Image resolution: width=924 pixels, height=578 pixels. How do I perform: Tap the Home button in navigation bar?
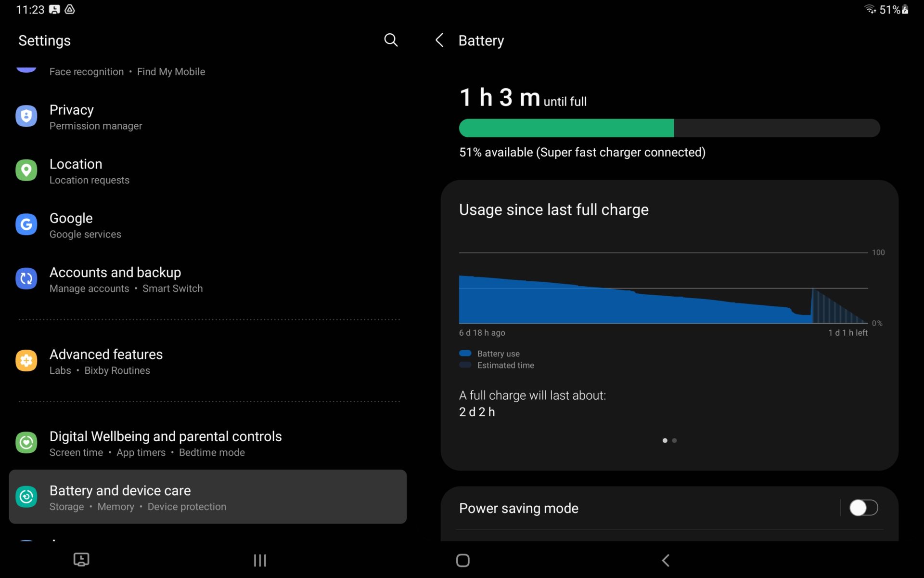463,560
